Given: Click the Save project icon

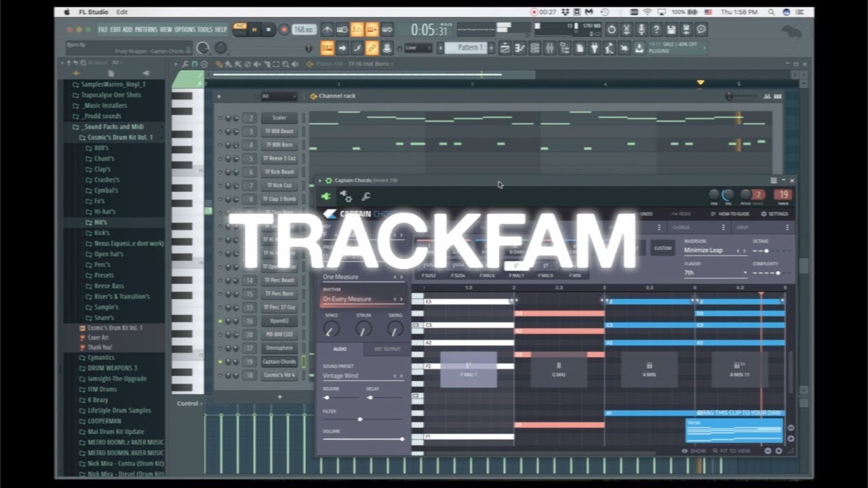Looking at the screenshot, I should coord(671,30).
